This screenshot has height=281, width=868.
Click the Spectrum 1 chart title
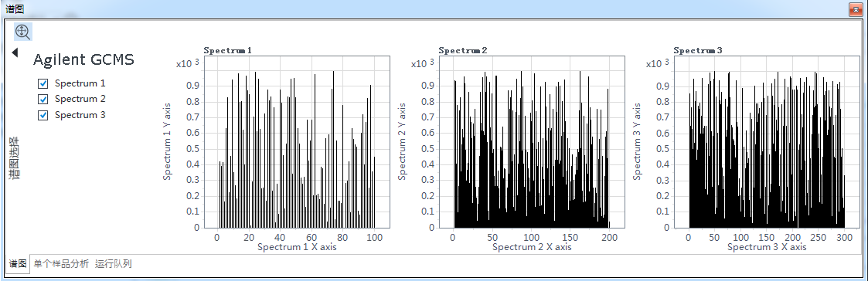tap(227, 50)
